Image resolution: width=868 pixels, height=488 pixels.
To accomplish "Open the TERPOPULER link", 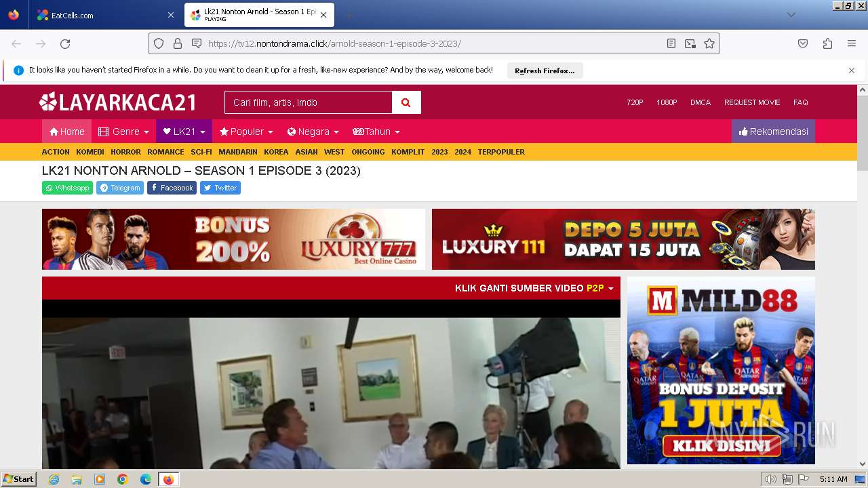I will [501, 152].
